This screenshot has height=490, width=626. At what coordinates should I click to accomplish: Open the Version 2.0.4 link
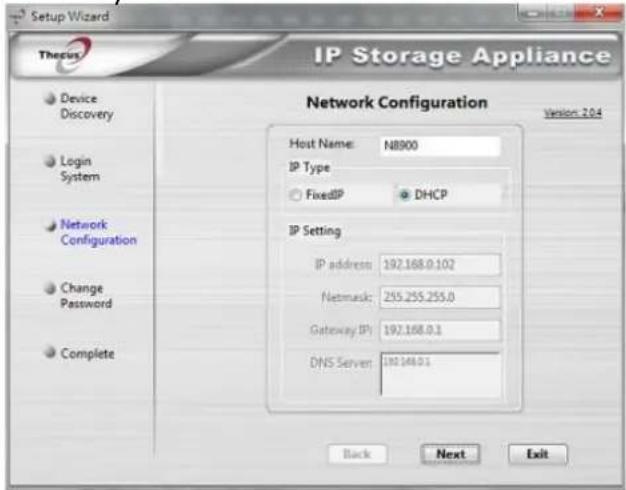[x=573, y=113]
